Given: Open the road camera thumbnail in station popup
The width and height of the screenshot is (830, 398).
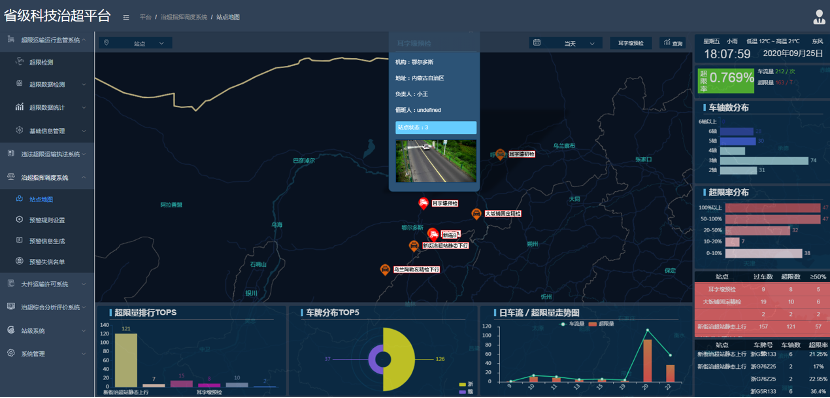Looking at the screenshot, I should point(436,161).
